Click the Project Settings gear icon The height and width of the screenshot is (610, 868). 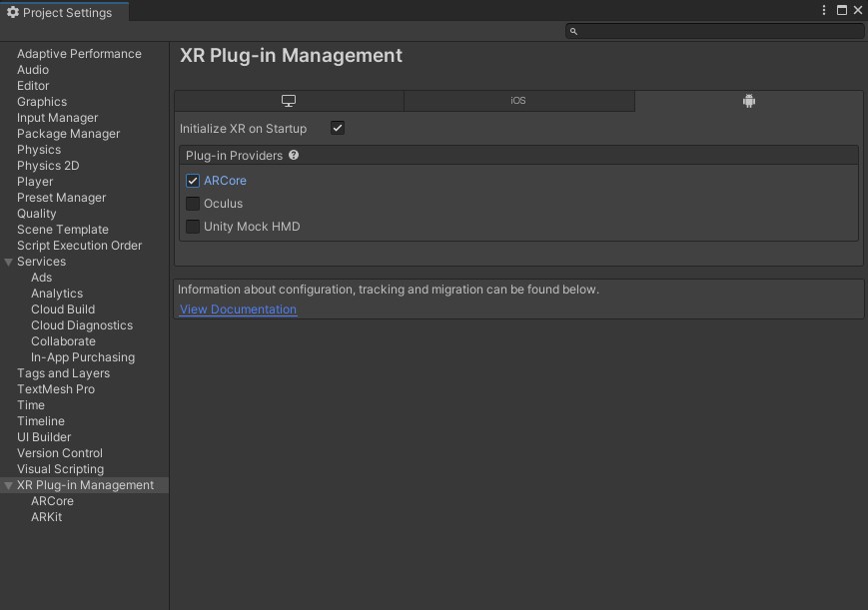[13, 12]
